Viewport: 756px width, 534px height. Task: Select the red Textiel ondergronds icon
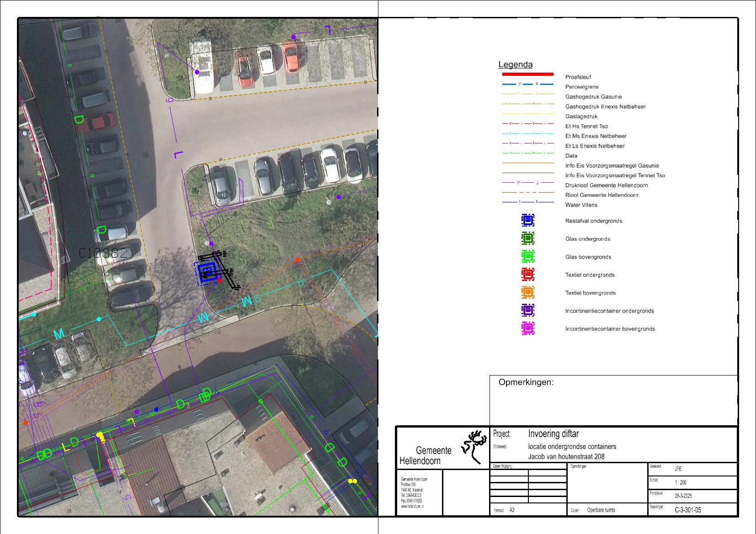(528, 275)
